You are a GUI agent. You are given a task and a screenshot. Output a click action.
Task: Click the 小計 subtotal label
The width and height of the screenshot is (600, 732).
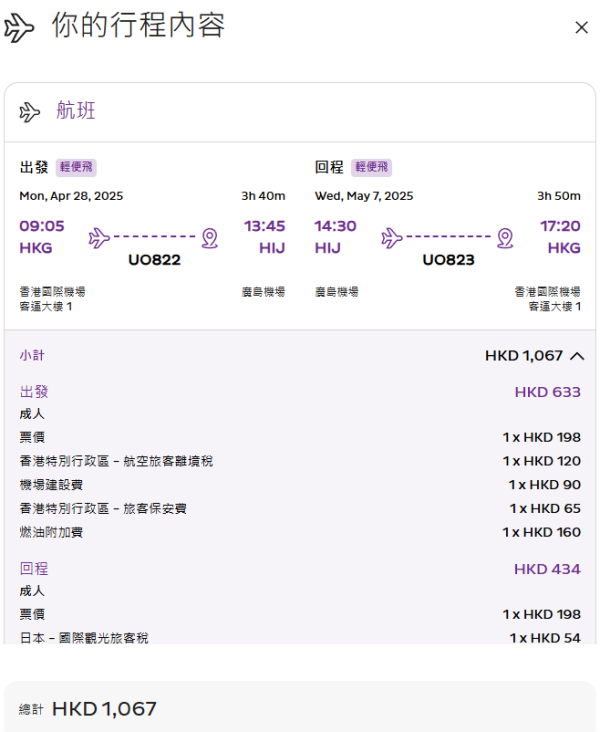[32, 356]
